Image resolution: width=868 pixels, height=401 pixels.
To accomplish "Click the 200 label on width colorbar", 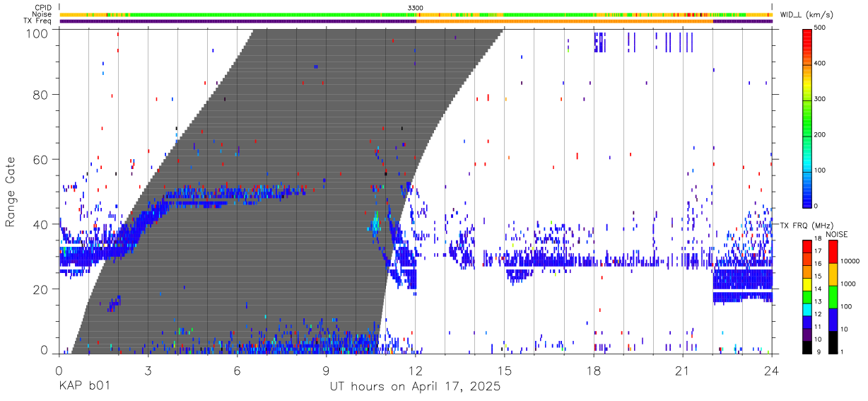I will coord(821,135).
